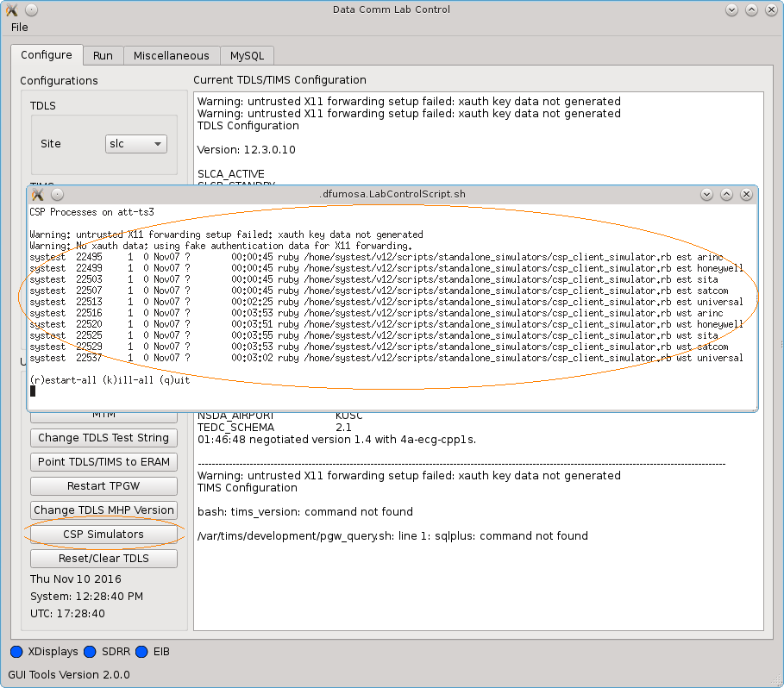Click the 'UTC: 17:28:40' clock text
This screenshot has height=688, width=784.
[67, 614]
